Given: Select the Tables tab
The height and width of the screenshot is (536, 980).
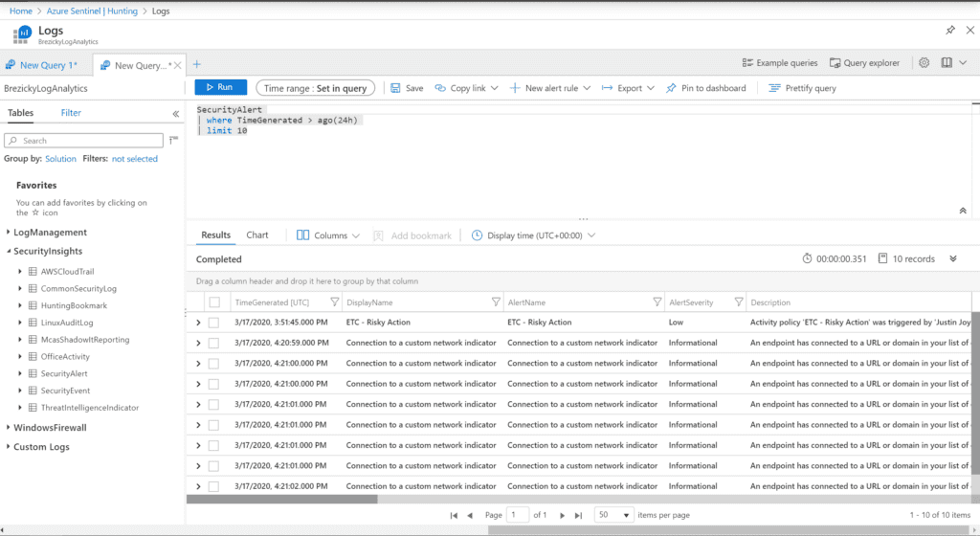Looking at the screenshot, I should point(21,113).
